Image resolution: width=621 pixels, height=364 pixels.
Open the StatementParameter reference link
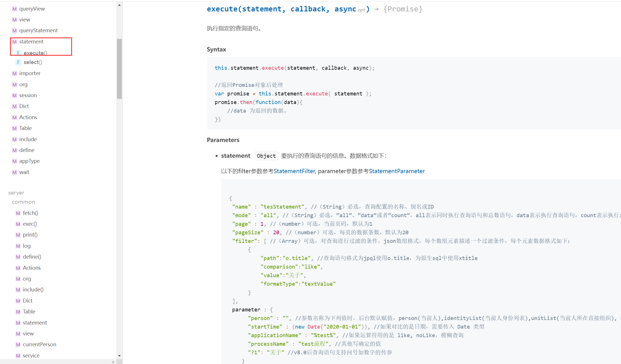[x=397, y=171]
